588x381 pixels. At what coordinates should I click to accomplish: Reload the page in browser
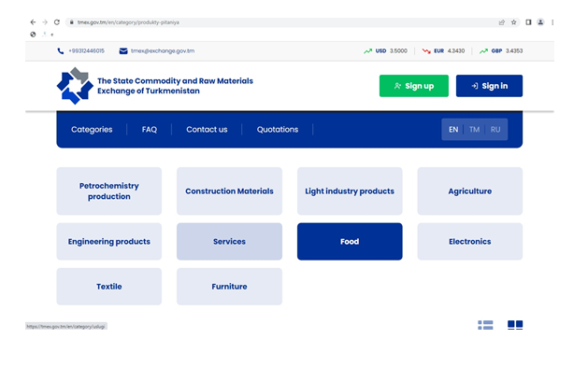57,22
